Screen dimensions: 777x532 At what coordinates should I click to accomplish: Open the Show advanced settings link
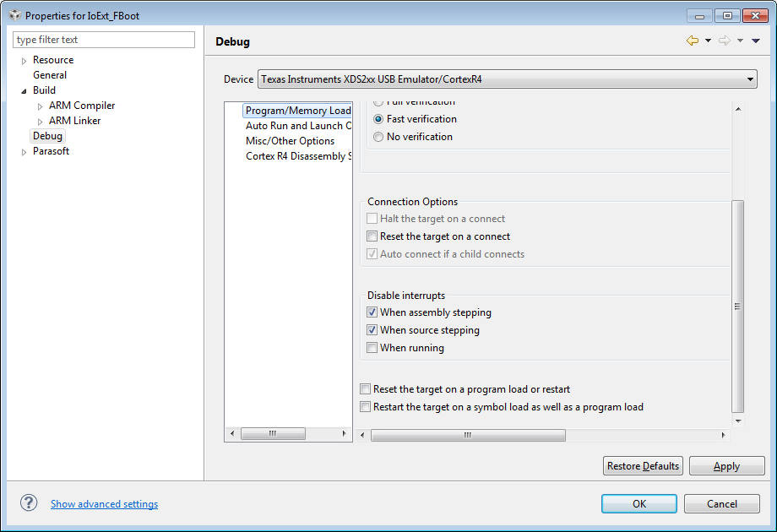click(104, 504)
